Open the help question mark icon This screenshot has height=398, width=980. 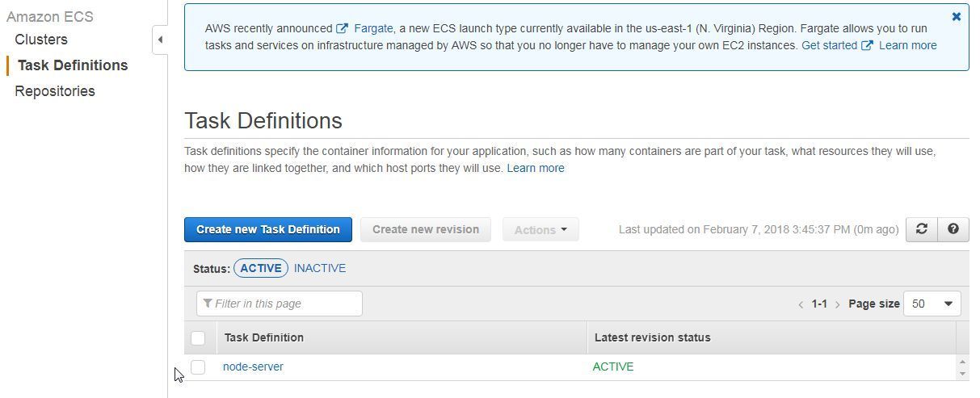[953, 229]
